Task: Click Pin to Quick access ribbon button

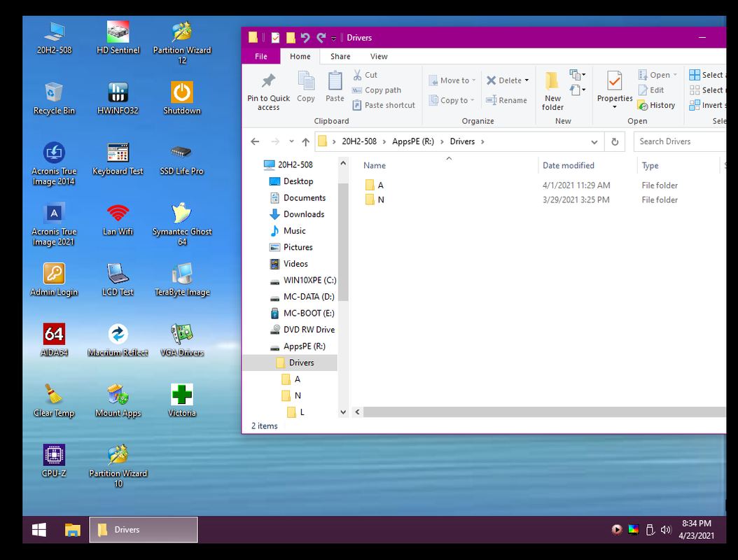Action: pyautogui.click(x=268, y=92)
